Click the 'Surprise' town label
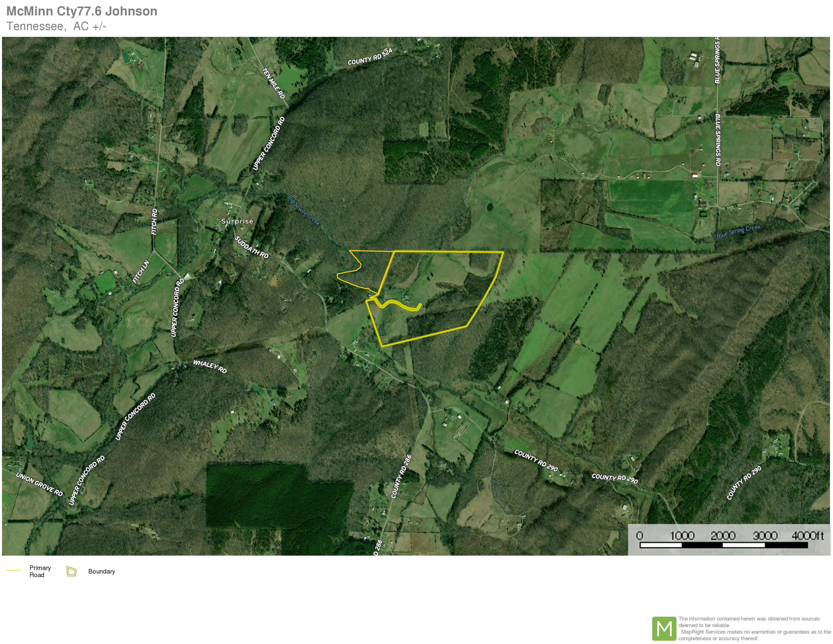Image resolution: width=833 pixels, height=644 pixels. pos(237,221)
